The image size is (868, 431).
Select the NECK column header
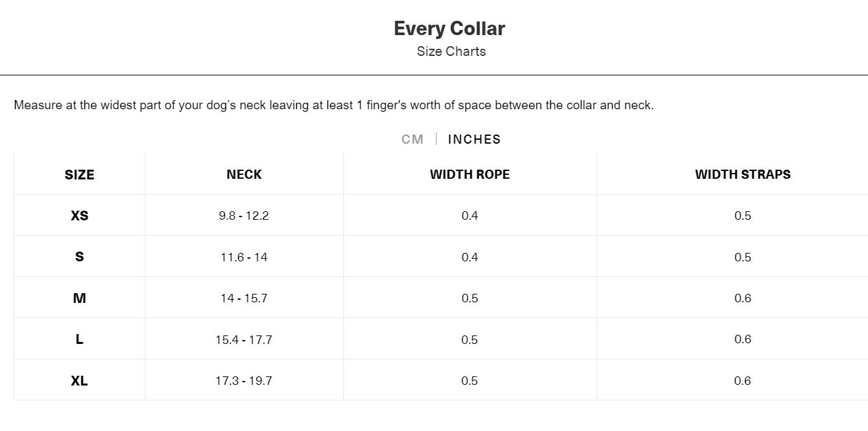[x=244, y=174]
